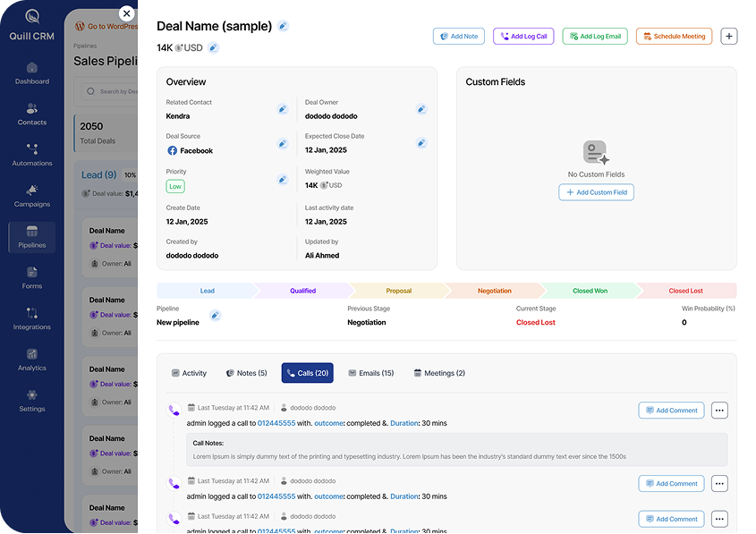
Task: Open Integrations from the sidebar
Action: [x=32, y=318]
